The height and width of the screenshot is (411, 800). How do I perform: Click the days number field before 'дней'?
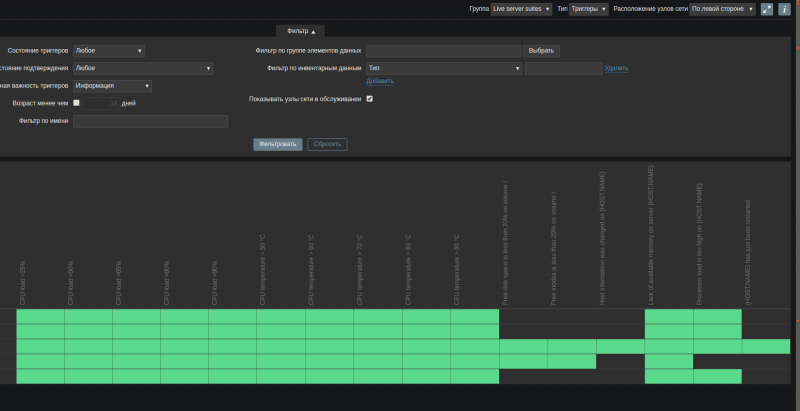pos(101,103)
